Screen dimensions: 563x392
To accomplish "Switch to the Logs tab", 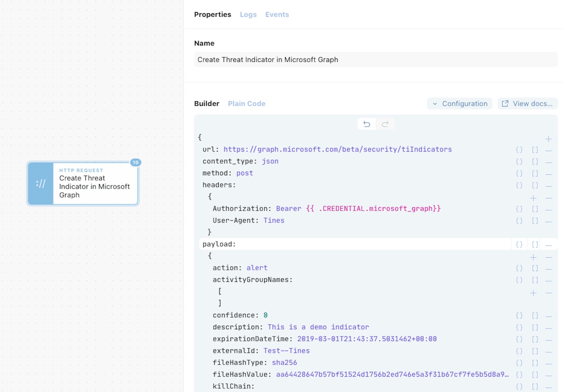I will 248,14.
